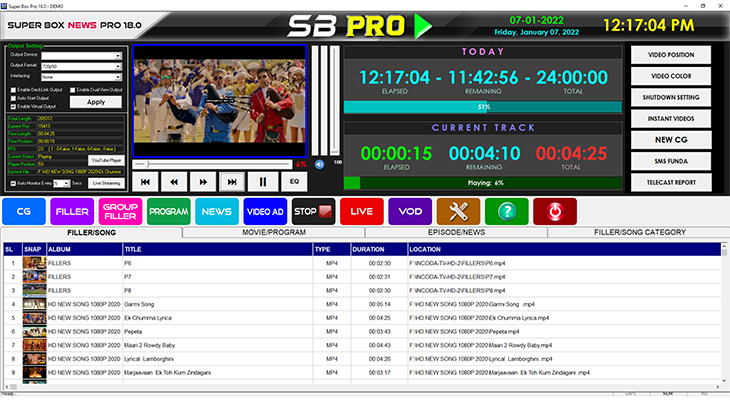This screenshot has height=400, width=730.
Task: Skip to the previous track
Action: 145,182
